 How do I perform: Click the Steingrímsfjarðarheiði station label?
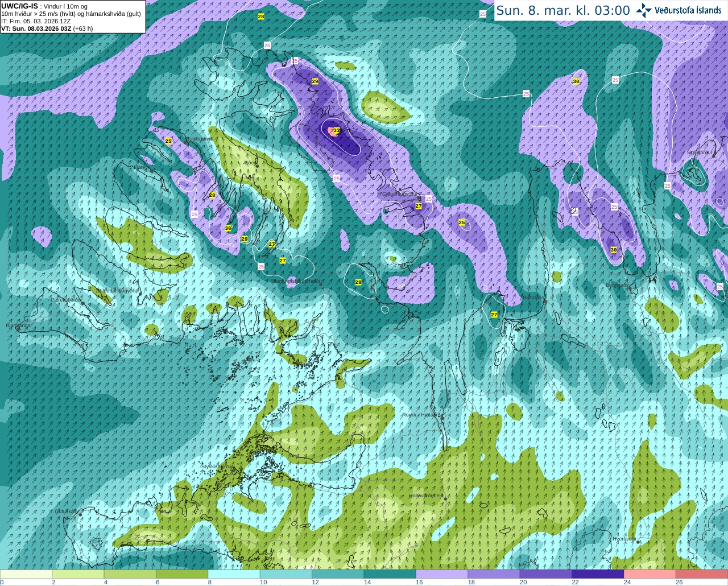click(x=295, y=281)
